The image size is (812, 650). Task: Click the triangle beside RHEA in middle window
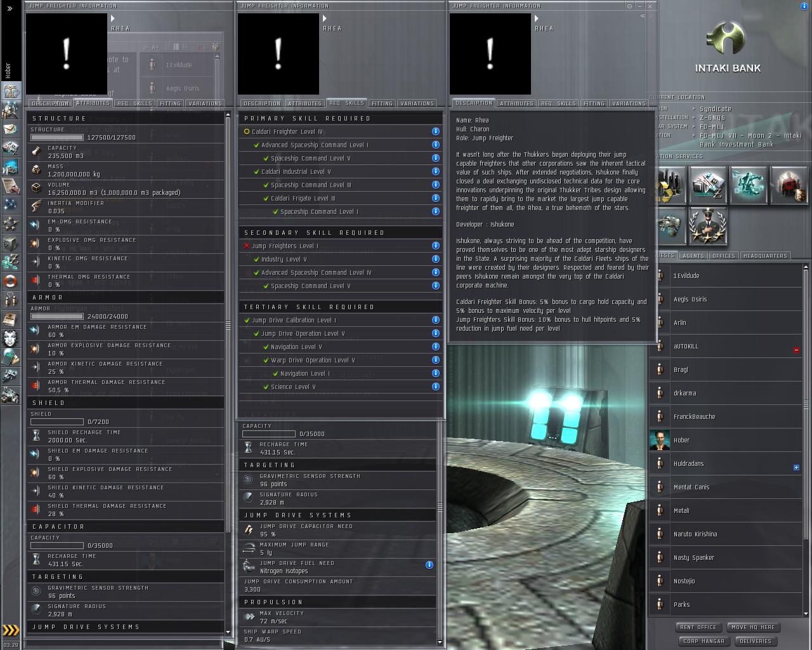click(x=325, y=18)
